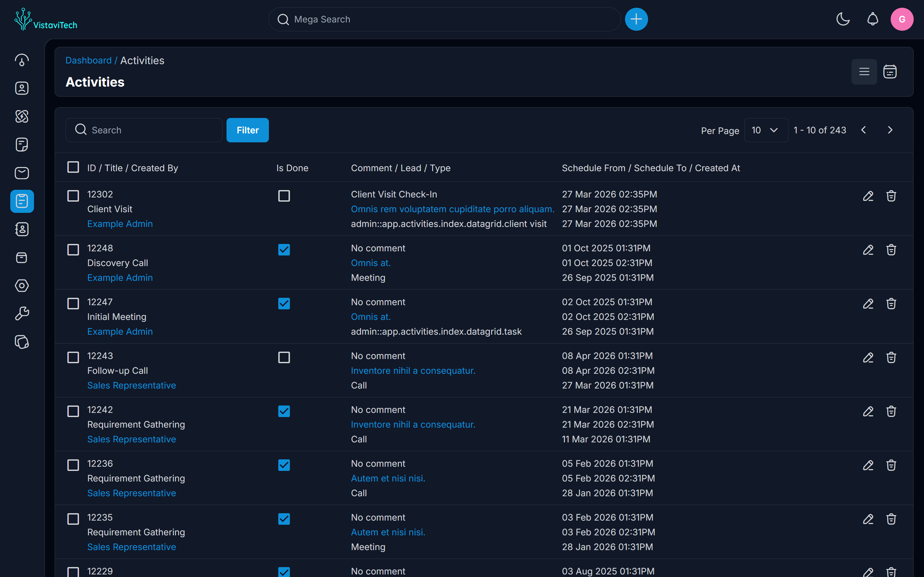This screenshot has width=924, height=577.
Task: Click the previous page chevron
Action: (863, 130)
